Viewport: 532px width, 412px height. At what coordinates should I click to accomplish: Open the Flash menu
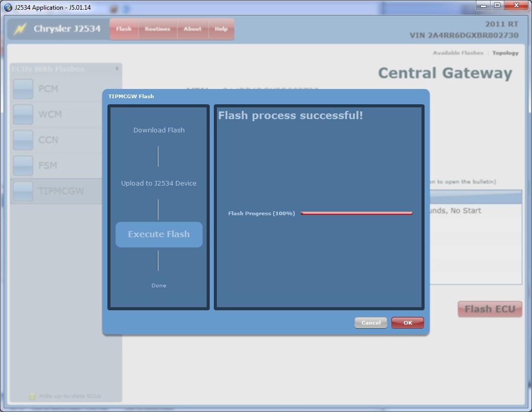pyautogui.click(x=124, y=29)
